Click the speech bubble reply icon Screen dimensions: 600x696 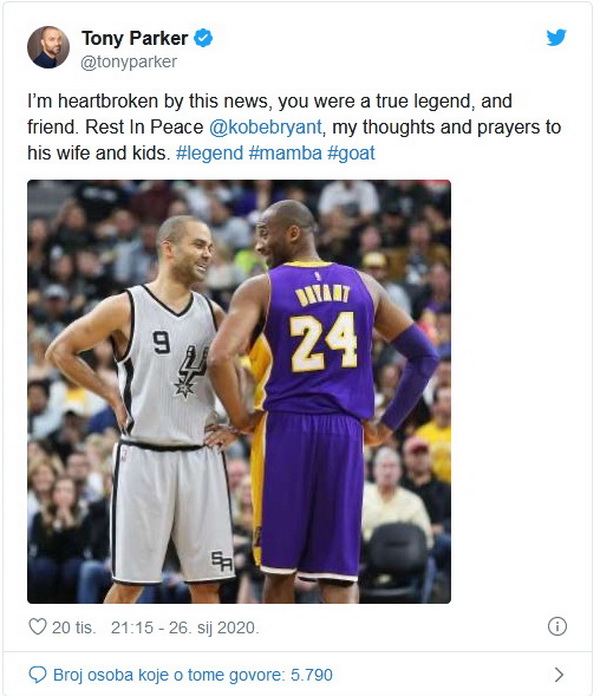click(37, 675)
